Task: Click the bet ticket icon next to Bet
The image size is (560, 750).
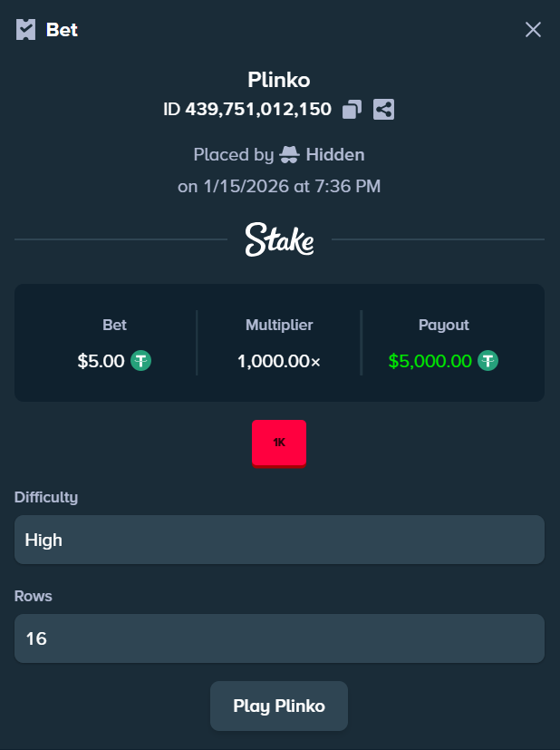Action: [25, 29]
